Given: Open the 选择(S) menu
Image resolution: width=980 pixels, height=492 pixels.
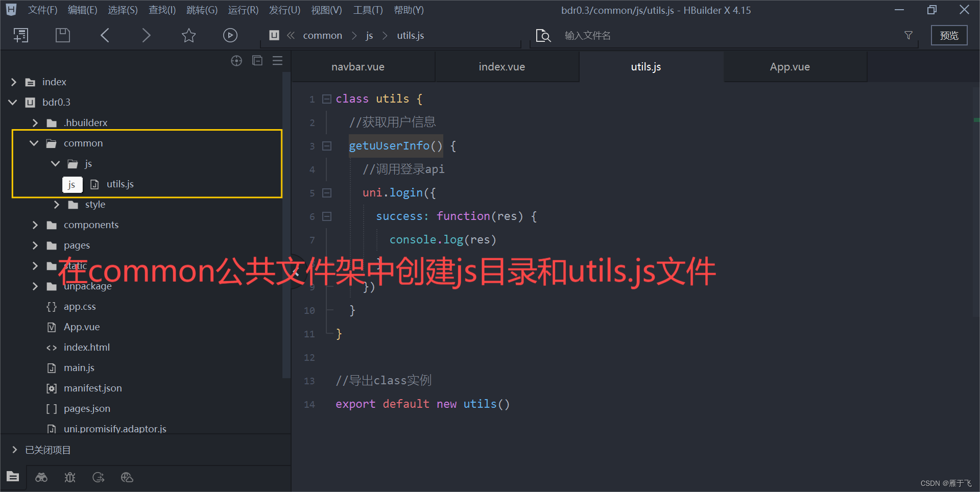Looking at the screenshot, I should click(123, 10).
